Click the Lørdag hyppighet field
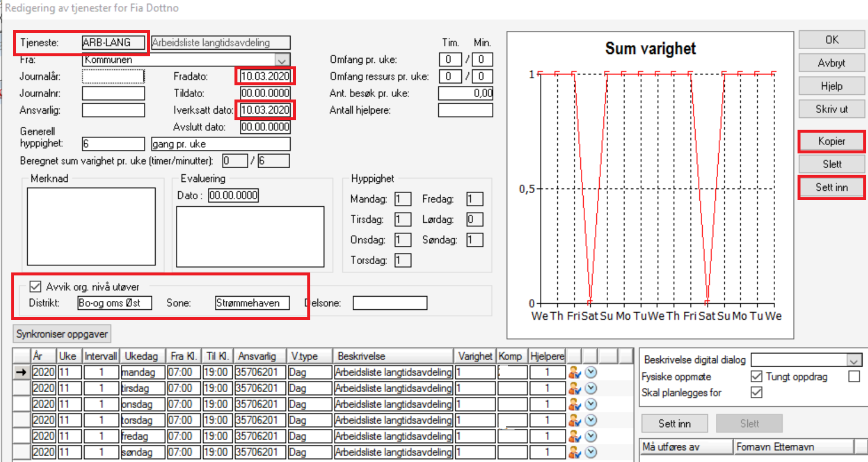868x462 pixels. (474, 220)
